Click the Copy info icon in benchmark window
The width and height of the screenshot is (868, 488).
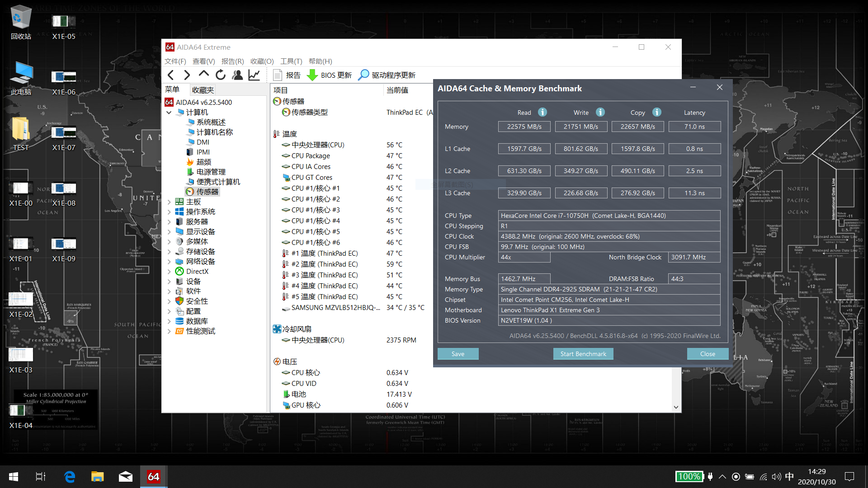(x=657, y=112)
